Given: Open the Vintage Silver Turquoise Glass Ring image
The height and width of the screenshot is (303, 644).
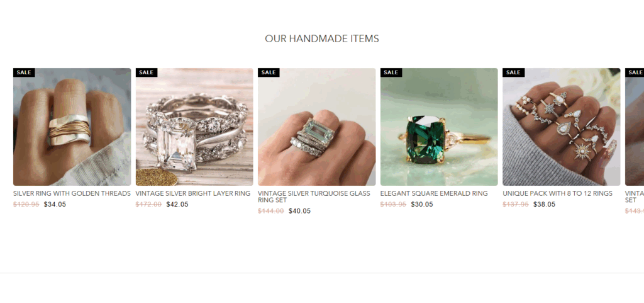Looking at the screenshot, I should click(317, 127).
